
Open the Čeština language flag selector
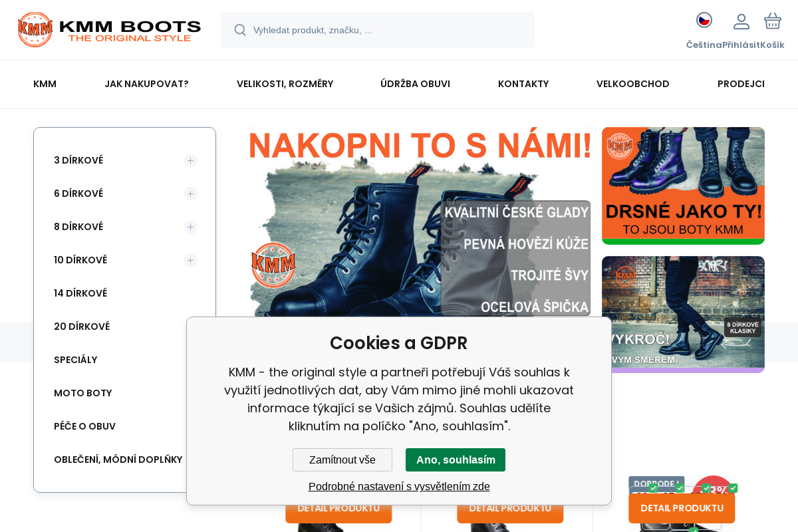tap(704, 20)
